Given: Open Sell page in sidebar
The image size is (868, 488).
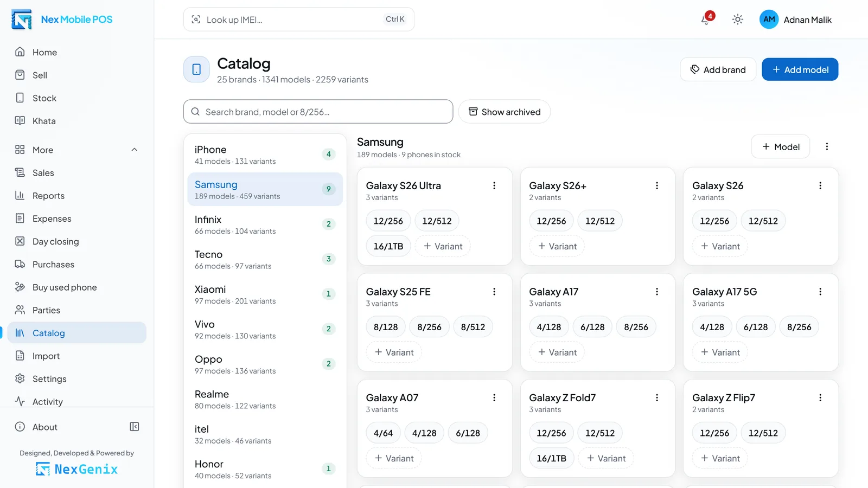Looking at the screenshot, I should coord(77,75).
